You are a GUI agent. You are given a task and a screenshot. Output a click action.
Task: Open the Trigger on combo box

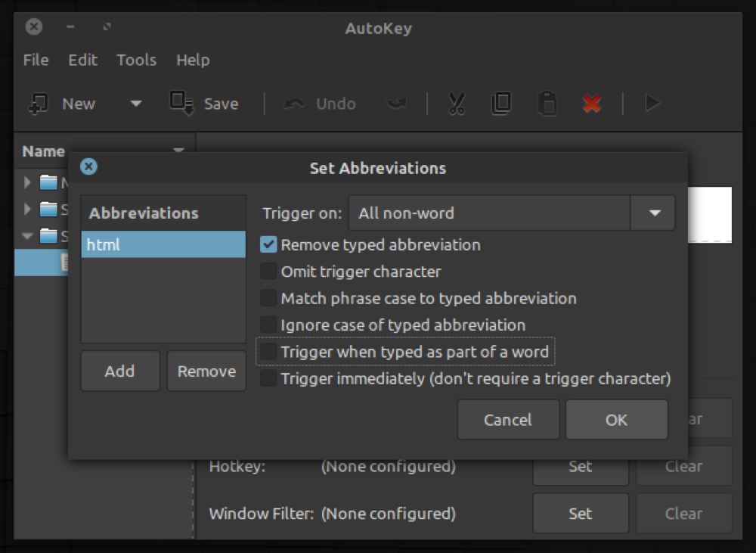pyautogui.click(x=512, y=213)
